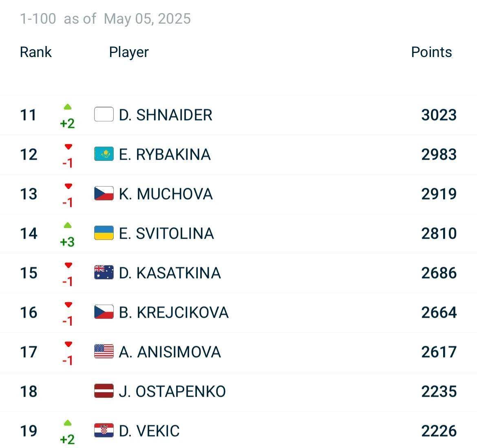The width and height of the screenshot is (477, 448).
Task: Click A. Anisimova's 2617 points value
Action: click(439, 352)
